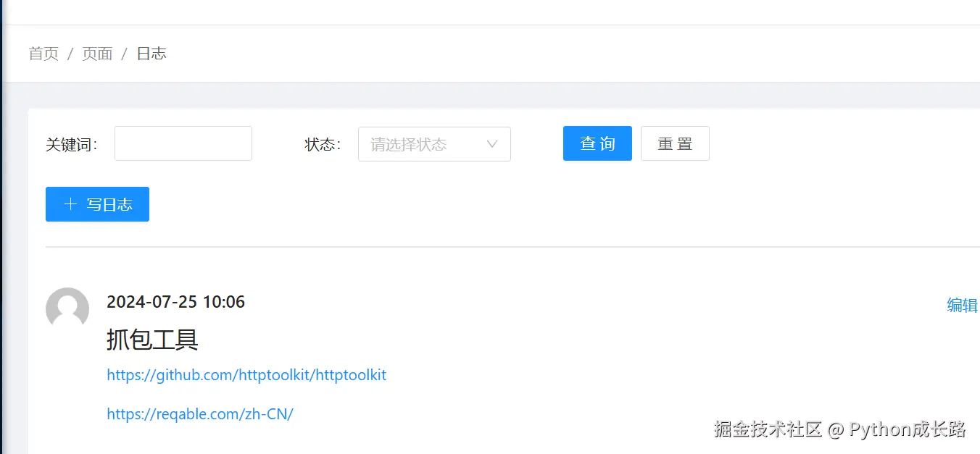Click the 关键词 field label

click(71, 145)
